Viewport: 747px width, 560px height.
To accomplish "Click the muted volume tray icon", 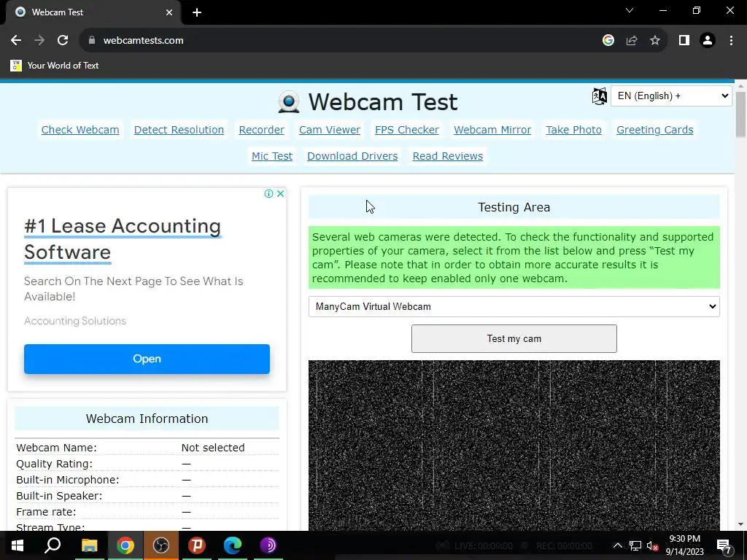I will click(x=653, y=545).
